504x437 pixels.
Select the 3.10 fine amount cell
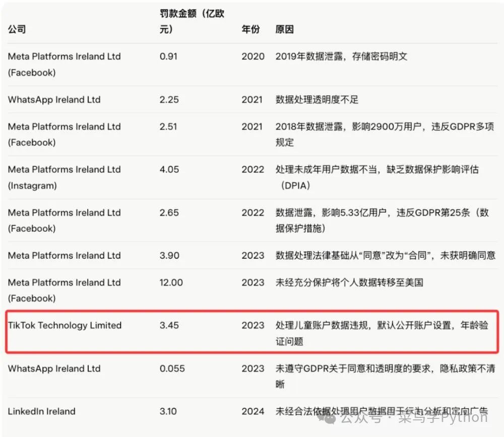pos(168,411)
